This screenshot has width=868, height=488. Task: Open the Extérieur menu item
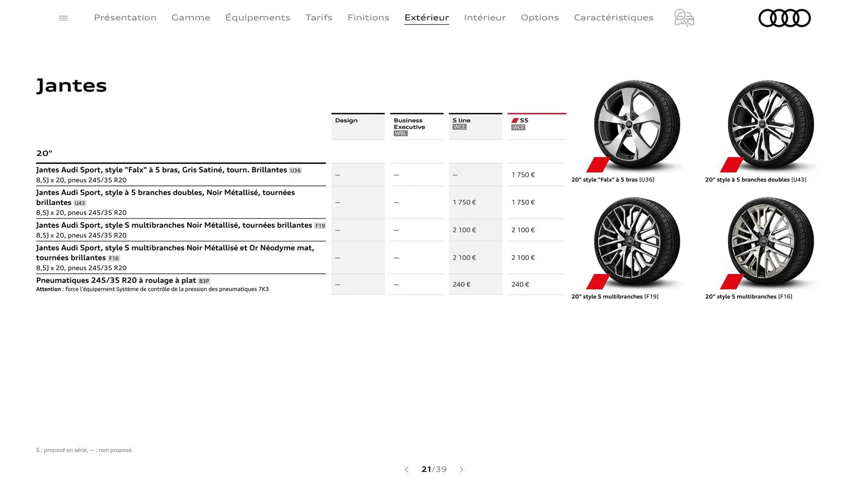point(426,18)
